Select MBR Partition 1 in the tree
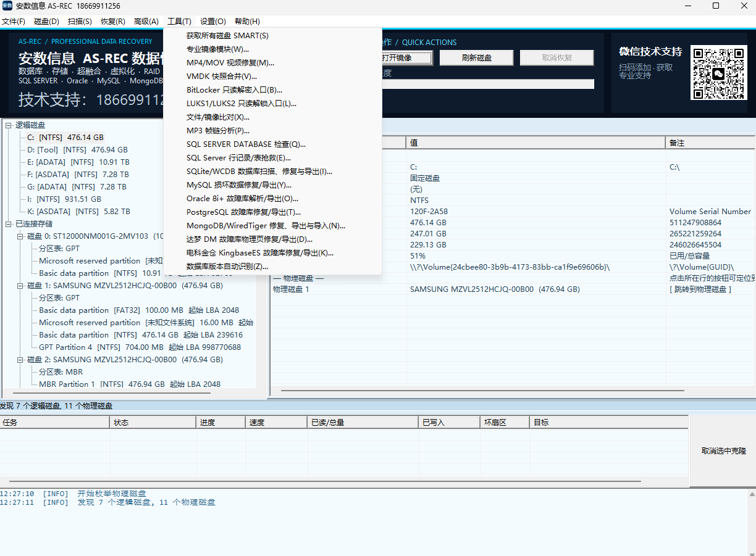The image size is (756, 556). [x=130, y=384]
